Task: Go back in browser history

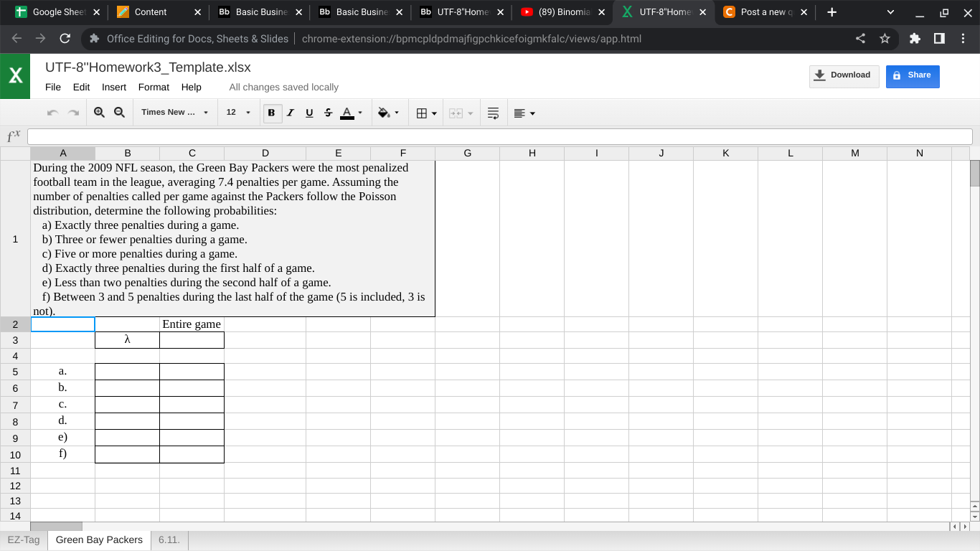Action: tap(17, 39)
